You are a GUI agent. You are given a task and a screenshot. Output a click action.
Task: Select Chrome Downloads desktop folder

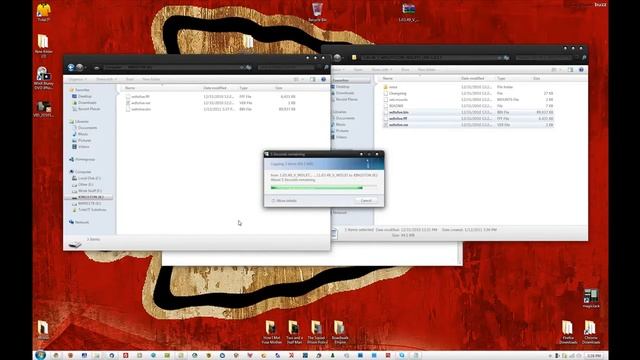pyautogui.click(x=590, y=332)
